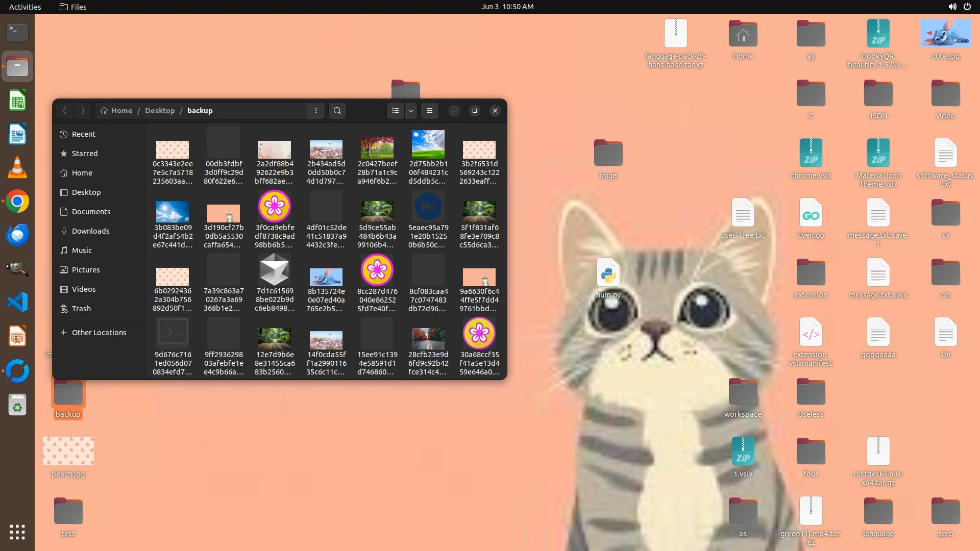The width and height of the screenshot is (980, 551).
Task: Select Starred in the sidebar
Action: (85, 154)
